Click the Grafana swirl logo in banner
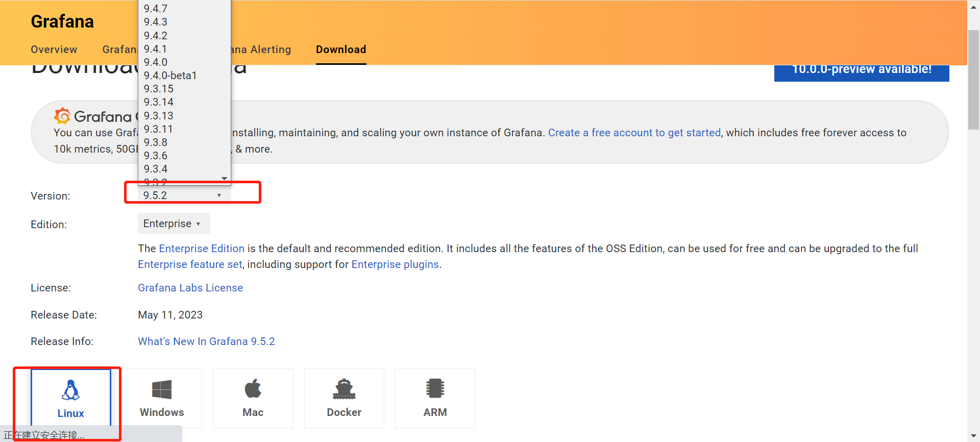The width and height of the screenshot is (980, 442). (x=62, y=116)
